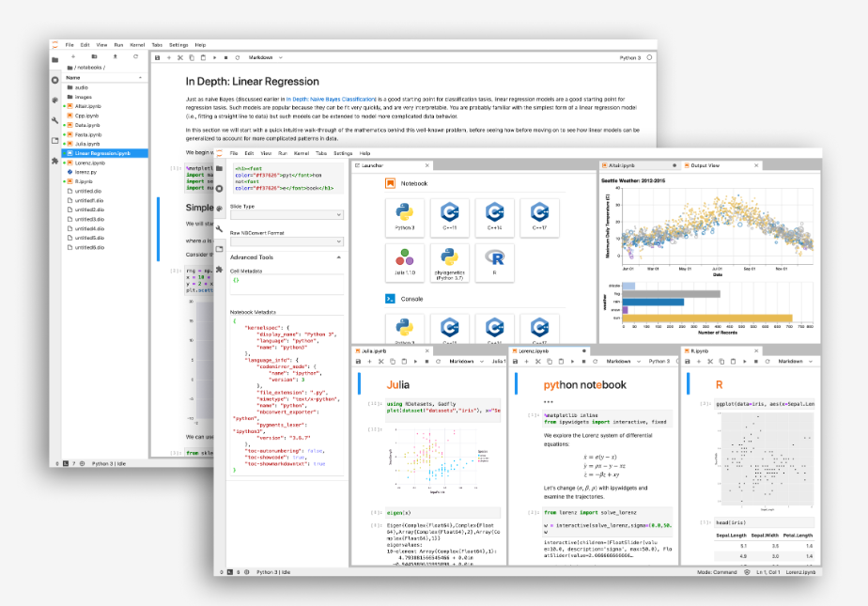Open the Command Palette icon in back window sidebar

[x=54, y=101]
